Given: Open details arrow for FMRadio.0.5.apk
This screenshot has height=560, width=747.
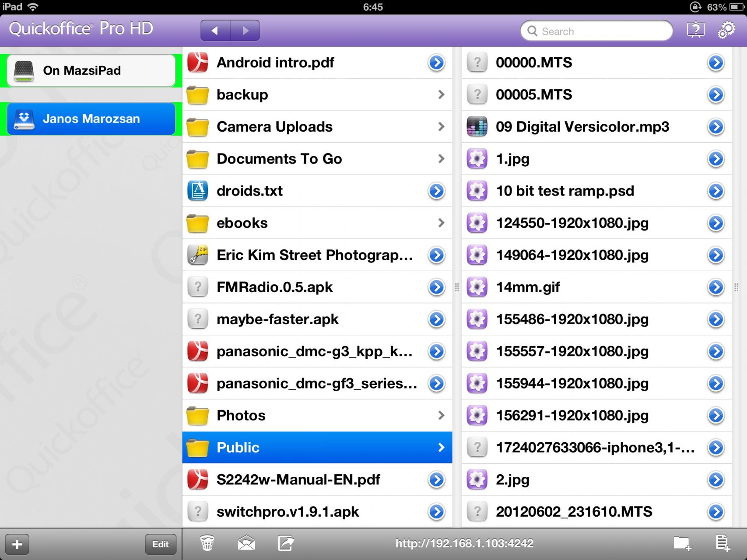Looking at the screenshot, I should [436, 287].
